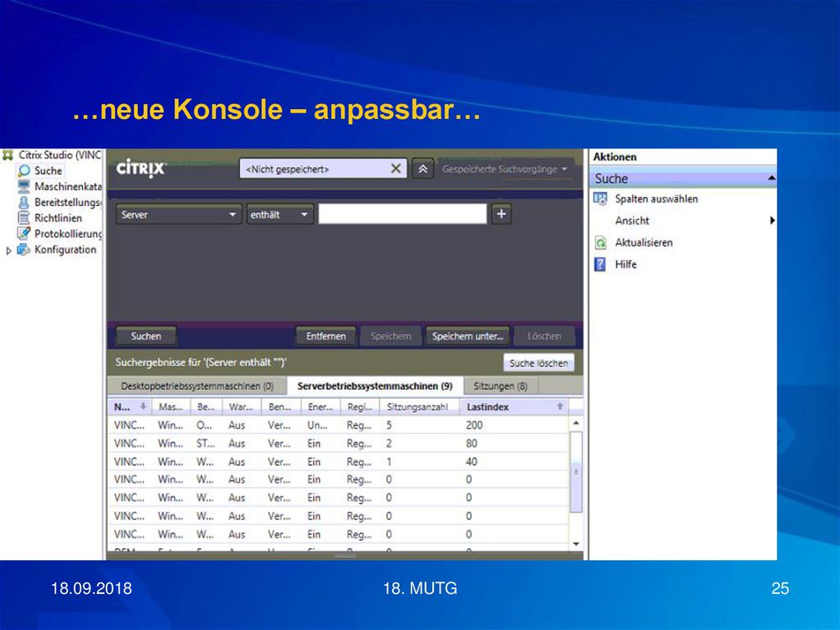Click the Löschen button

pos(545,336)
